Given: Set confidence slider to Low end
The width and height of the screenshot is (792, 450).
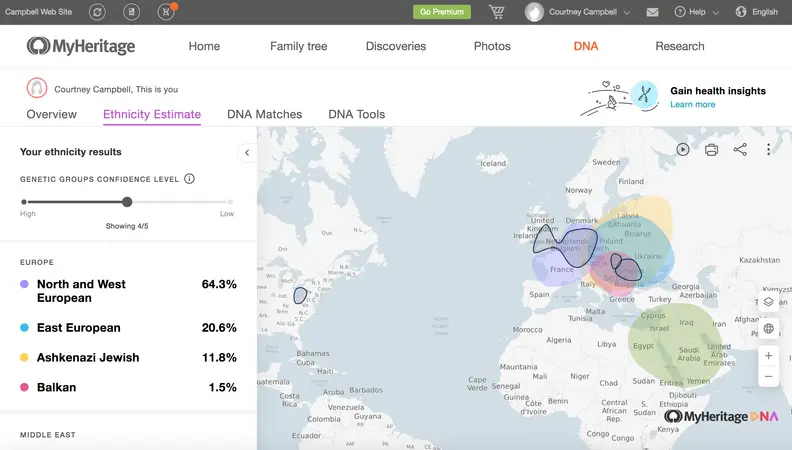Looking at the screenshot, I should click(230, 202).
